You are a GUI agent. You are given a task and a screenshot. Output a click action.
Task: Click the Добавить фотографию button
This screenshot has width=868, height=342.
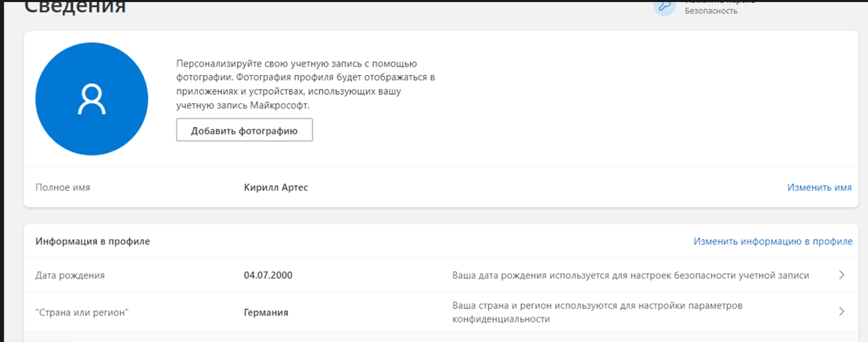click(244, 131)
